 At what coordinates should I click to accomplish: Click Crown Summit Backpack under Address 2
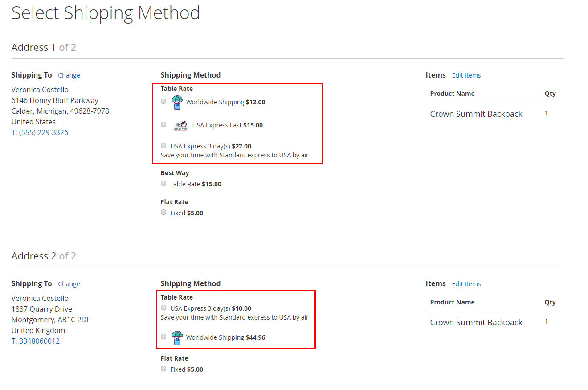pos(476,323)
